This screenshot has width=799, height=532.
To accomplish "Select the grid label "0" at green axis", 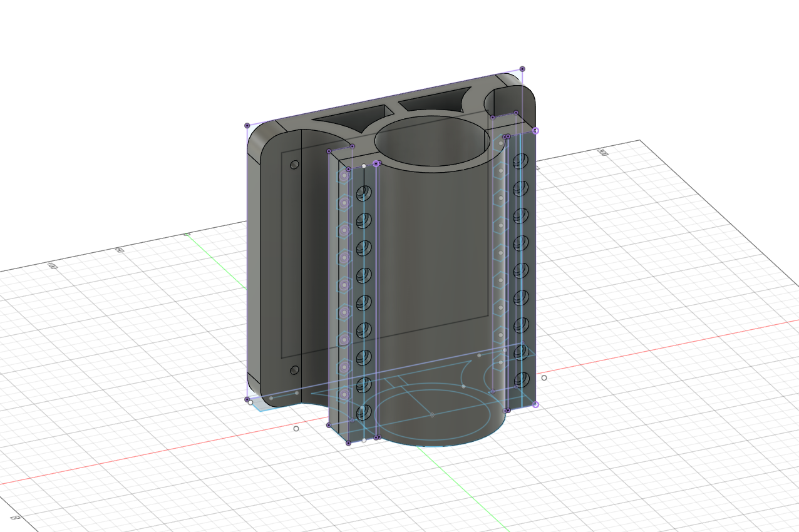I will pyautogui.click(x=186, y=234).
